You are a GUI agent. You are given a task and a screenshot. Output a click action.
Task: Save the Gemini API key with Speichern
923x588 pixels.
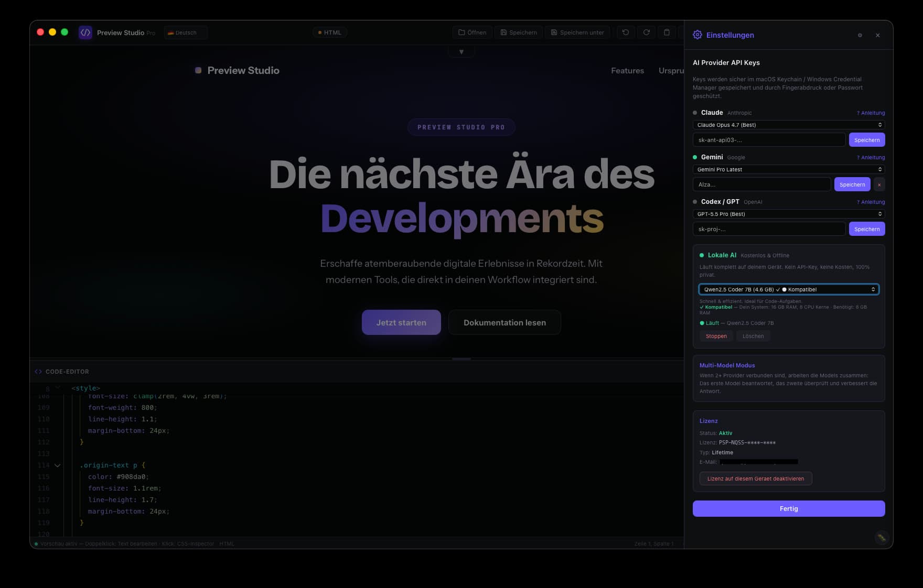click(852, 184)
